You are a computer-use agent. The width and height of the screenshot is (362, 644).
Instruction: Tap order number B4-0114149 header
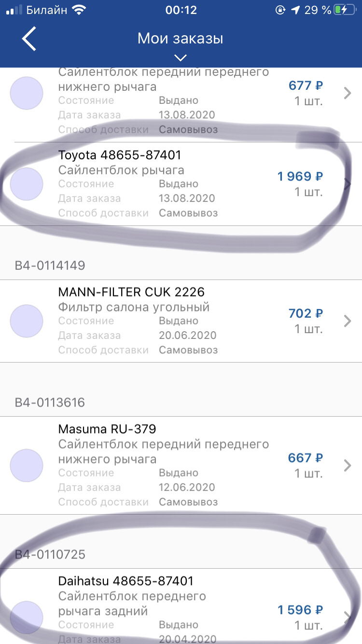(x=50, y=265)
